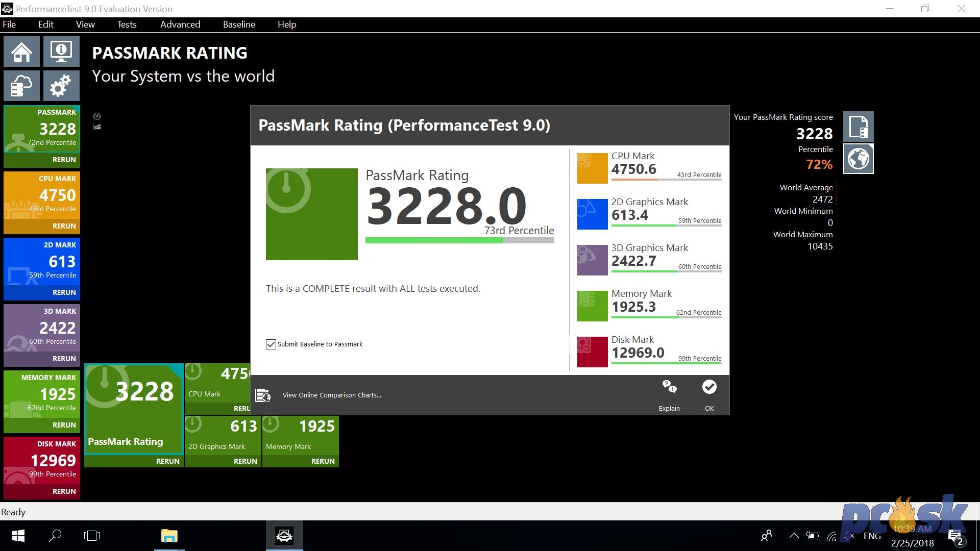
Task: Go to the Home screen icon
Action: pos(21,52)
